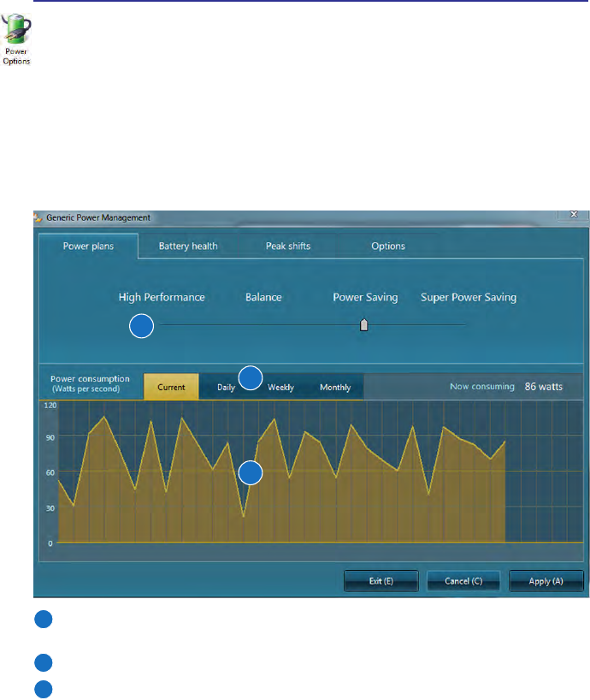Click the Exit (E) button
This screenshot has width=590, height=700.
[x=381, y=581]
